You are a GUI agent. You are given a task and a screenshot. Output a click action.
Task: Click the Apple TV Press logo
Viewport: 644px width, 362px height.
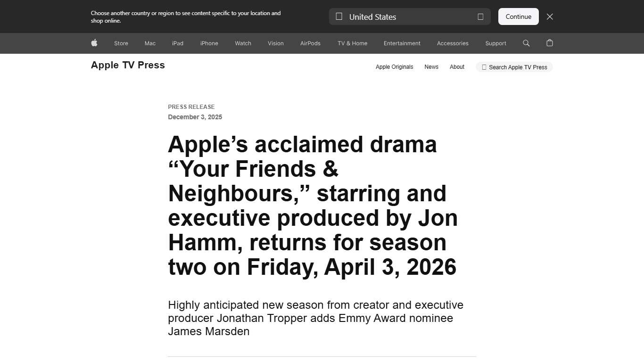tap(127, 65)
